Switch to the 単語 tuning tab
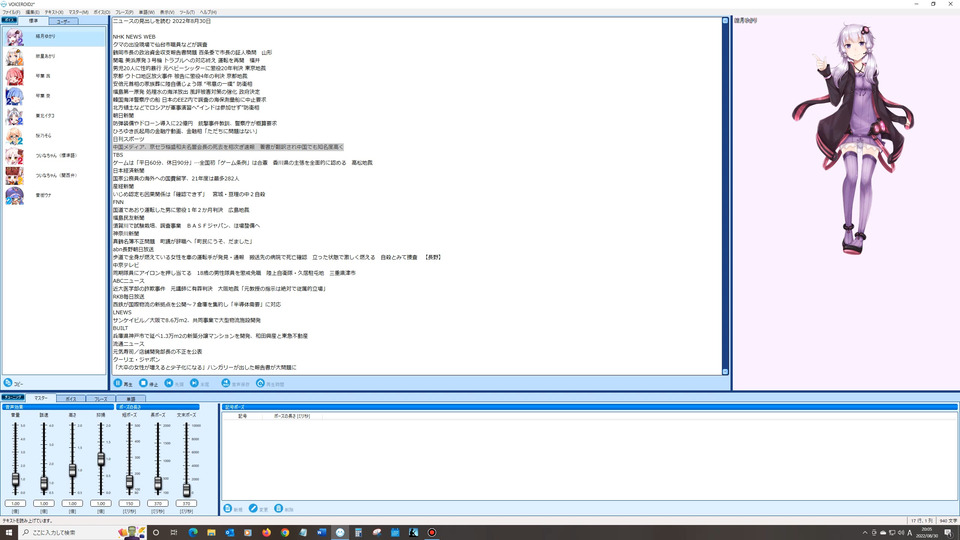Image resolution: width=960 pixels, height=540 pixels. coord(130,399)
